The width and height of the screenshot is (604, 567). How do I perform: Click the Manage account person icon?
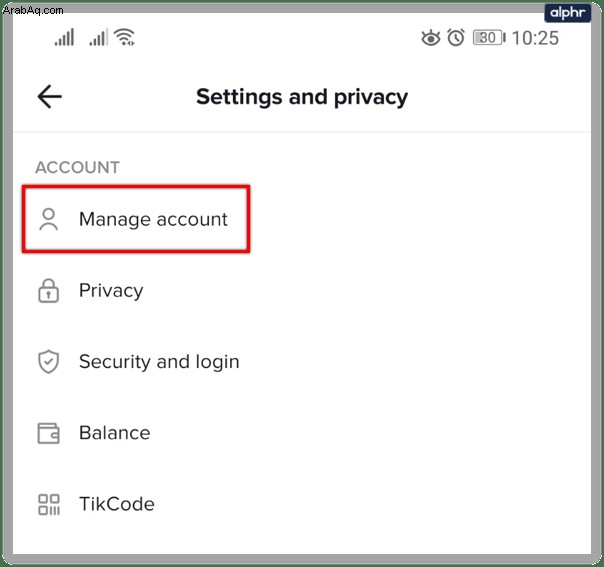point(49,219)
